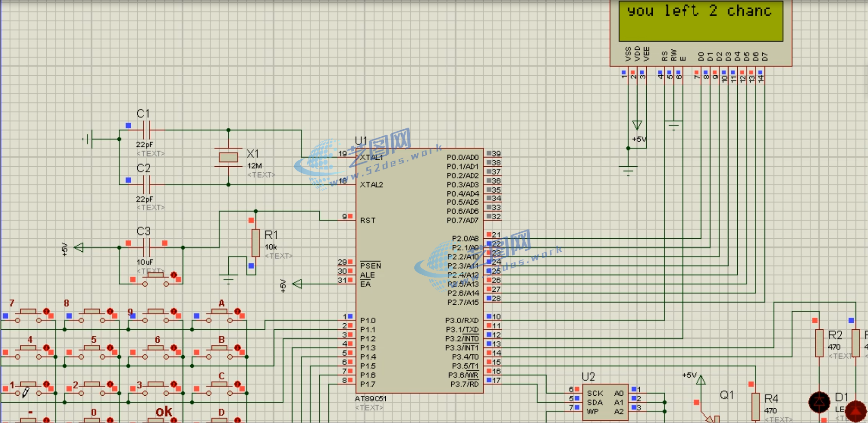
Task: Click keypad push button 9
Action: click(156, 315)
